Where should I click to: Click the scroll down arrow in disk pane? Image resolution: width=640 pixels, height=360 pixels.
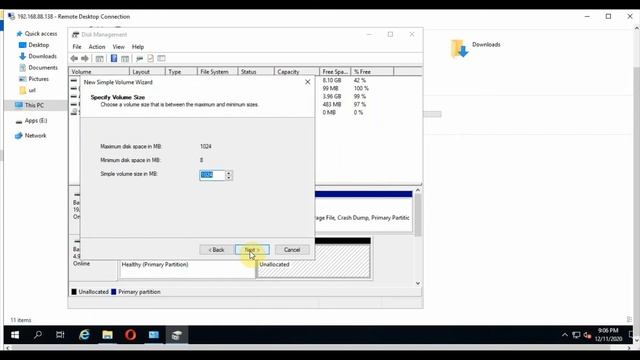click(x=418, y=283)
